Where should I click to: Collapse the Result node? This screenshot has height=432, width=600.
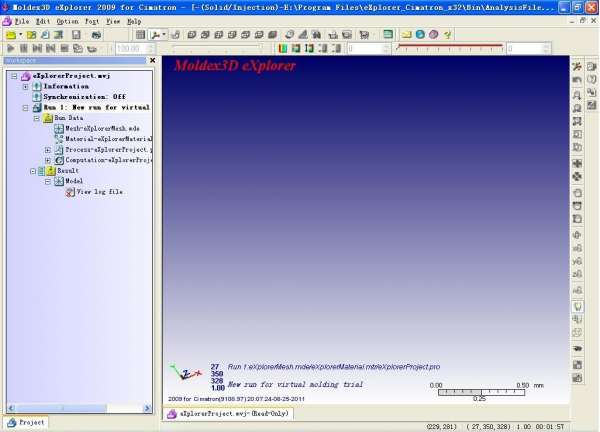pos(33,171)
